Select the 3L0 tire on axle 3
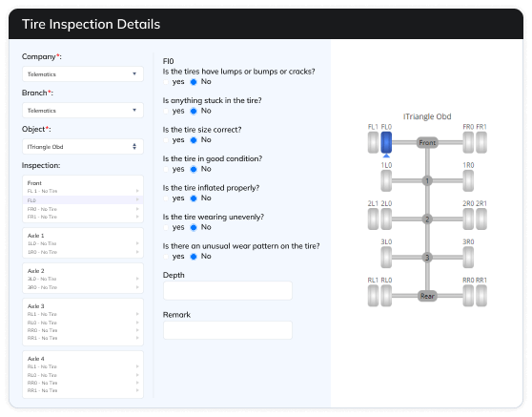The image size is (532, 417). 386,258
